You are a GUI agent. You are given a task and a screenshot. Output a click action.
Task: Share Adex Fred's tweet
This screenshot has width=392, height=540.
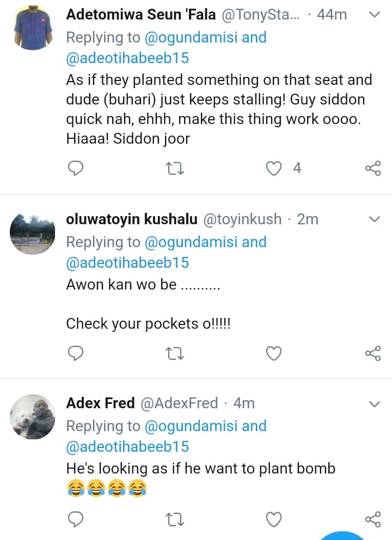tap(372, 519)
